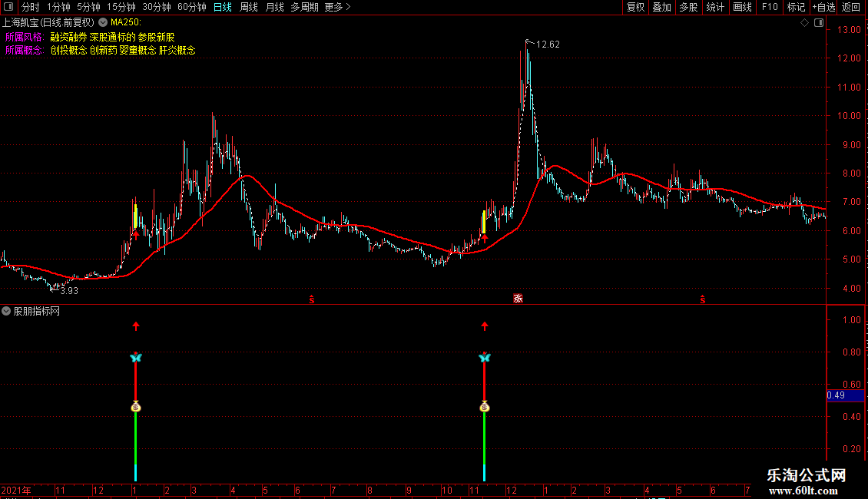Click the first red up-arrow in indicator panel
The image size is (868, 499).
point(136,326)
